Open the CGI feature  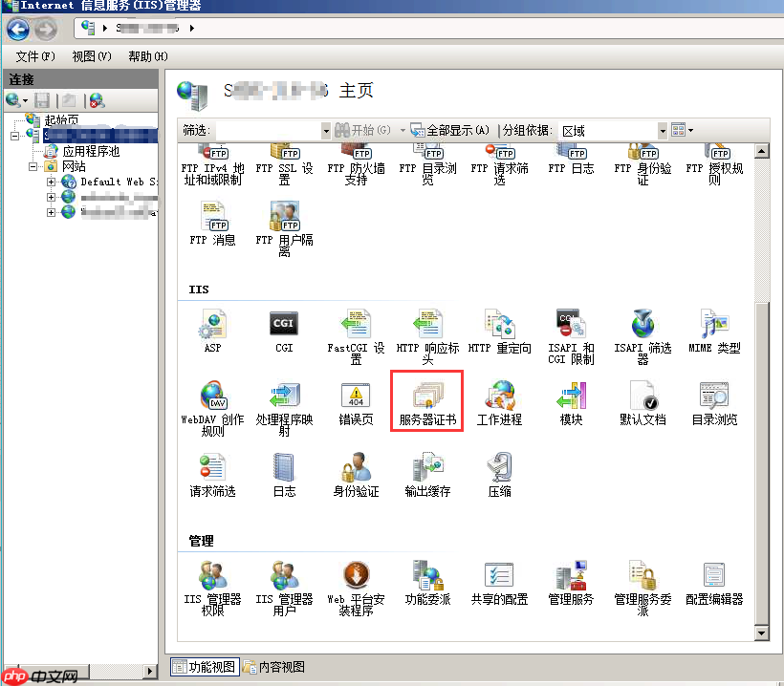tap(284, 331)
